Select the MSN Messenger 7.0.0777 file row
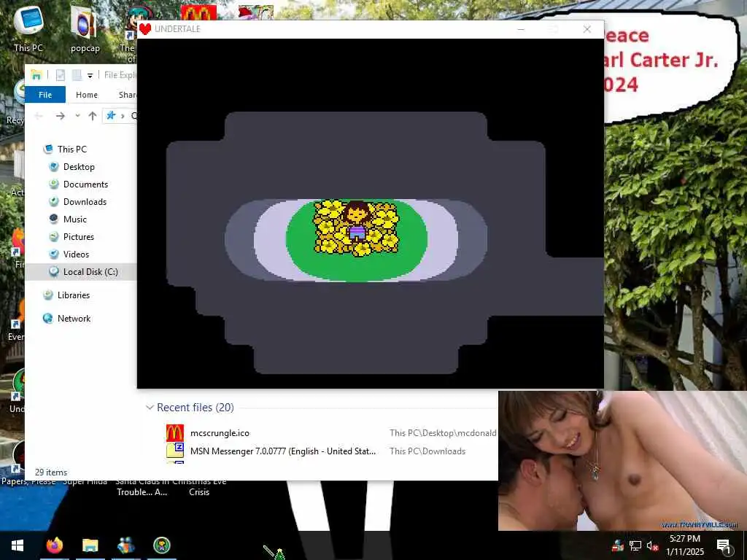Viewport: 747px width, 560px height. (331, 451)
